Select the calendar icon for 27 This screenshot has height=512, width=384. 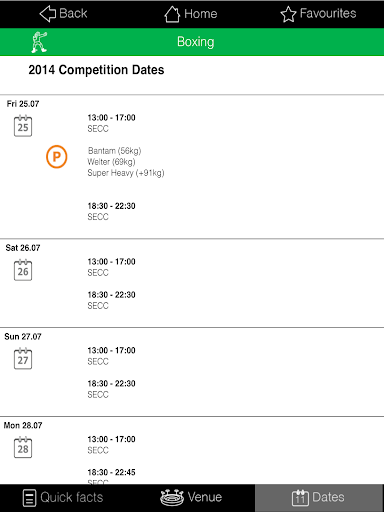pos(23,359)
